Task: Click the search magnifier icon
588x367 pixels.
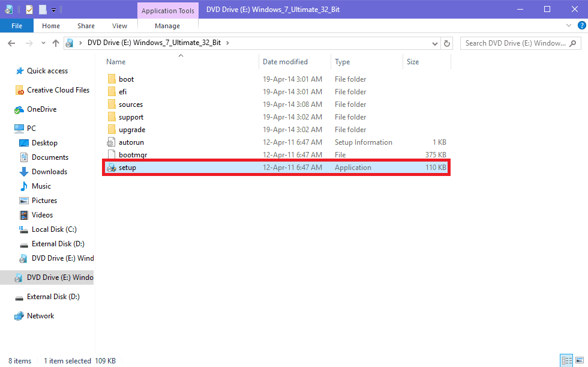Action: coord(572,43)
